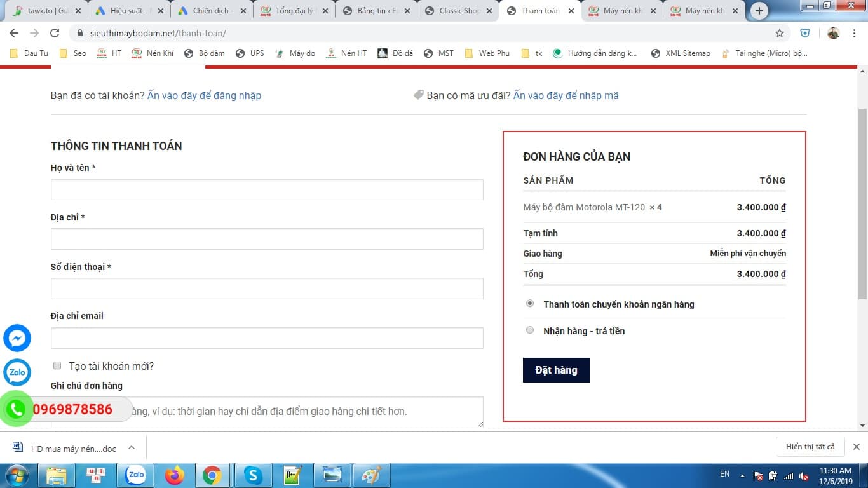Reload the page with the refresh icon
This screenshot has width=868, height=488.
coord(55,33)
